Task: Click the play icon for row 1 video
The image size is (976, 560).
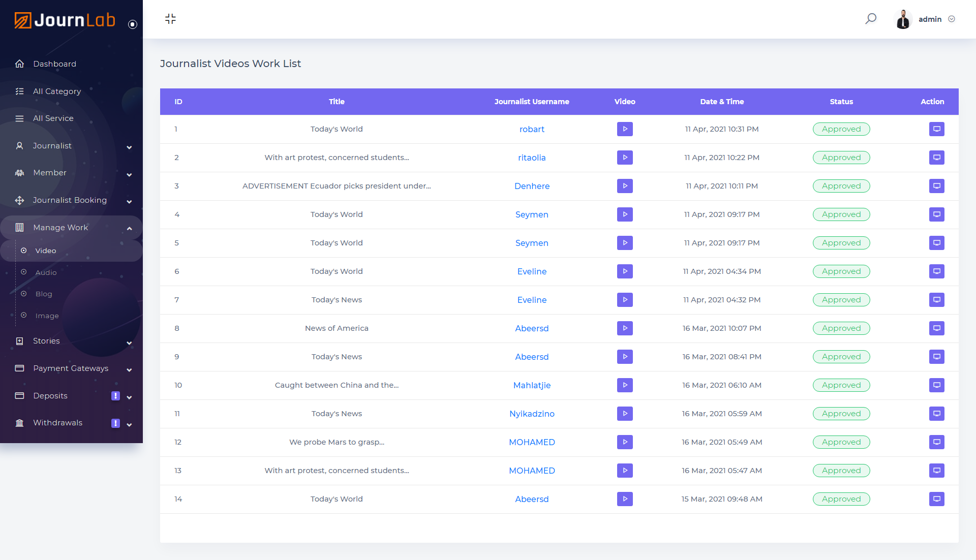Action: click(625, 129)
